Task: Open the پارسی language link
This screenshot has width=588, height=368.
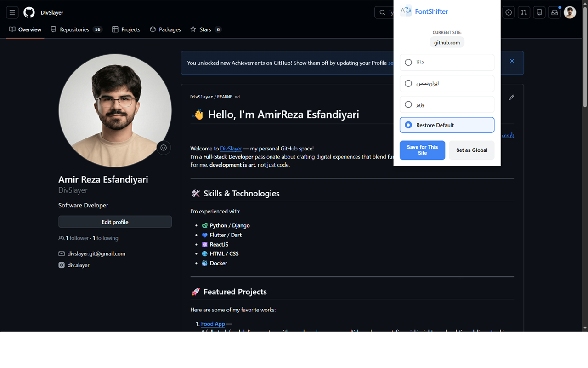Action: coord(508,135)
